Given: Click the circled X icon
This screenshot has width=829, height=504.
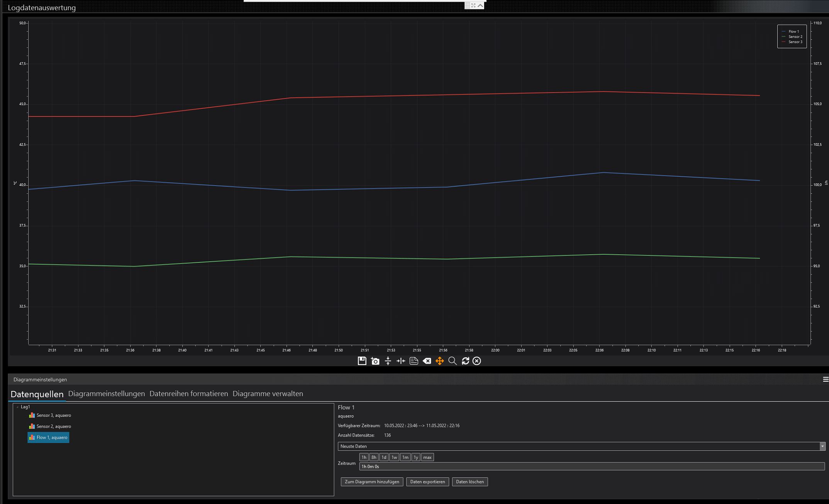Looking at the screenshot, I should pos(477,361).
